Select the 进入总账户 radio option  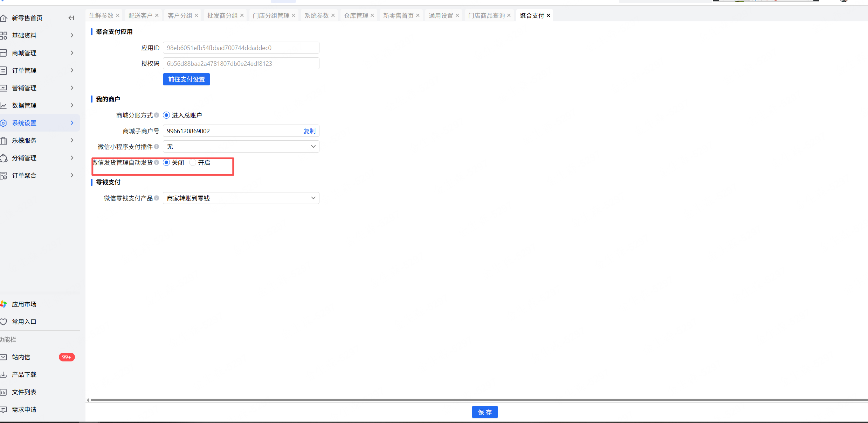click(x=166, y=115)
